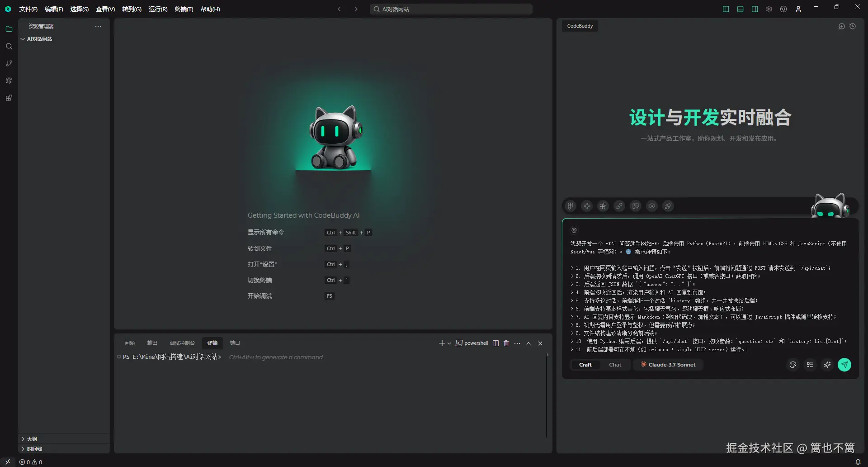The width and height of the screenshot is (868, 467).
Task: Expand the 大纲 section
Action: coord(64,439)
